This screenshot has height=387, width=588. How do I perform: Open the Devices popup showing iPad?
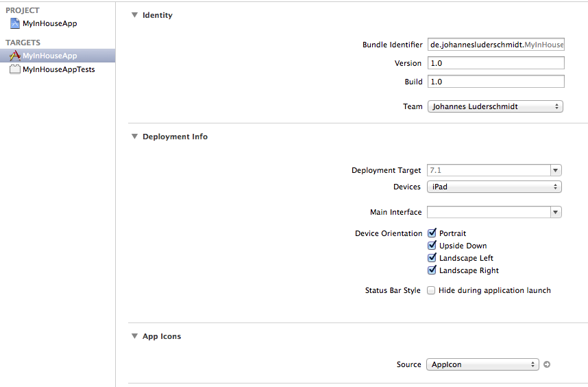point(494,187)
